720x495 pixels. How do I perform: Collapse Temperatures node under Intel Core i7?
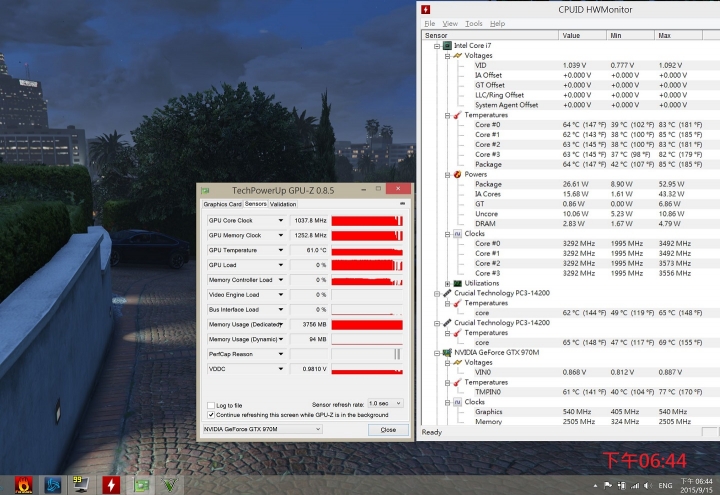[447, 115]
